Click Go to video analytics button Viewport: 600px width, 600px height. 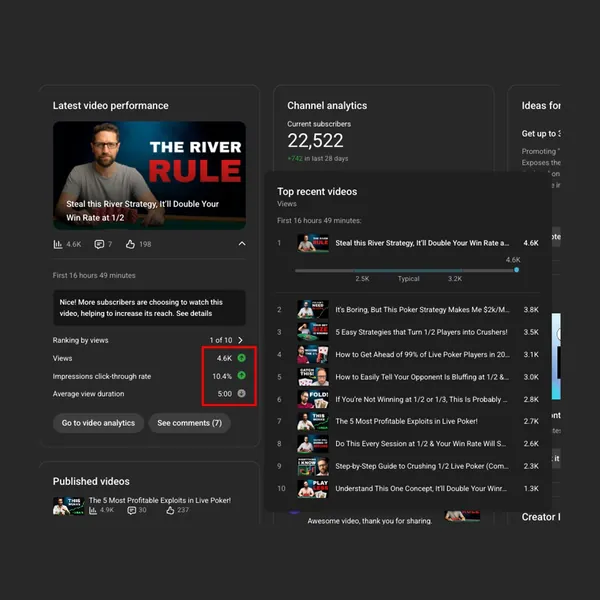[x=98, y=423]
